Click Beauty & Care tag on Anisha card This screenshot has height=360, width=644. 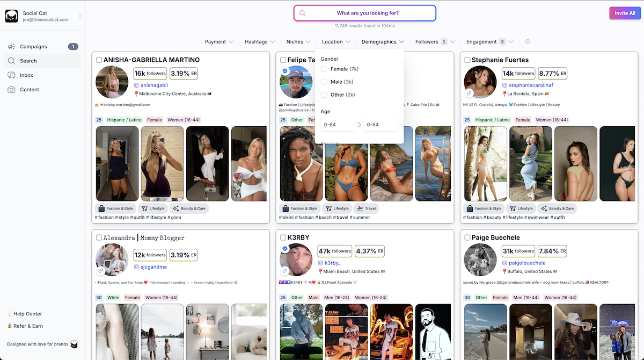(189, 208)
